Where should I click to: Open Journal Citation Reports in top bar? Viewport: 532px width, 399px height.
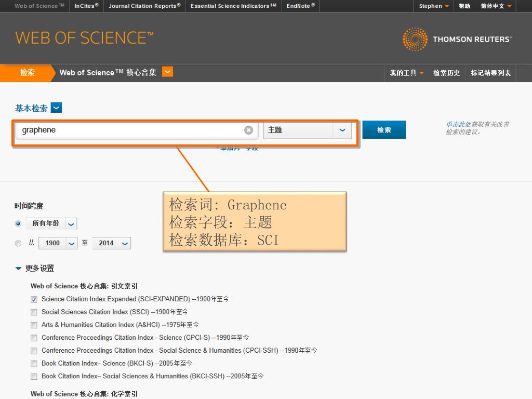(144, 6)
